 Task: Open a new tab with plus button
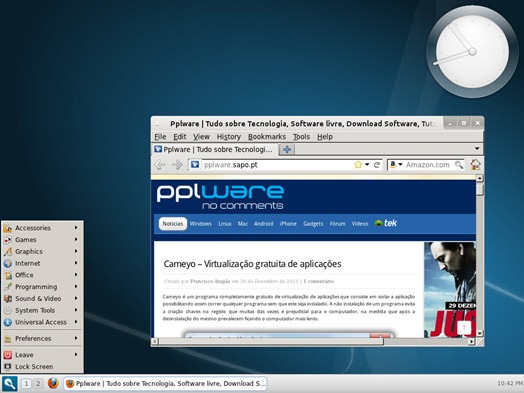point(287,149)
